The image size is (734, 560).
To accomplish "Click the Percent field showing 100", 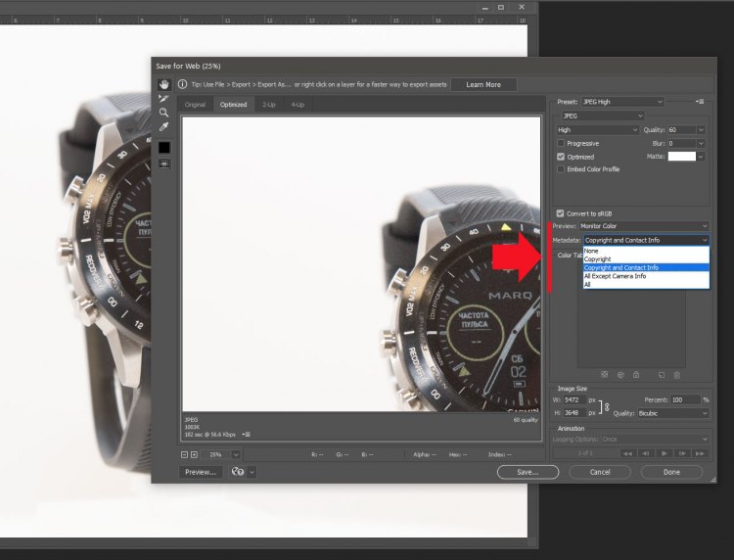I will (x=685, y=399).
